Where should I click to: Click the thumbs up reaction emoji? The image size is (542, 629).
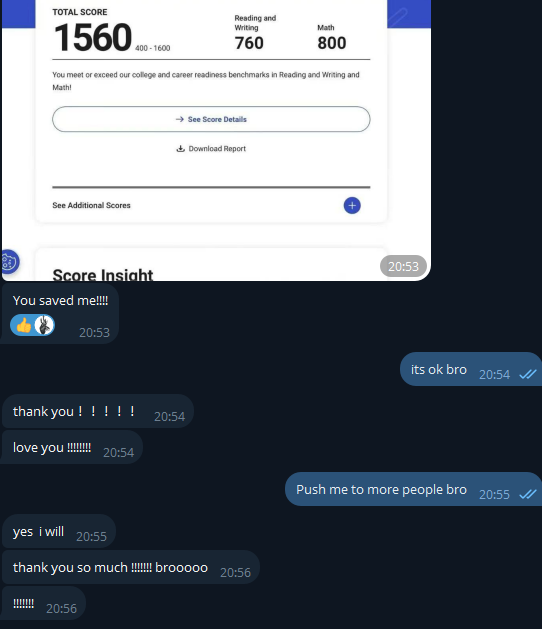point(24,325)
